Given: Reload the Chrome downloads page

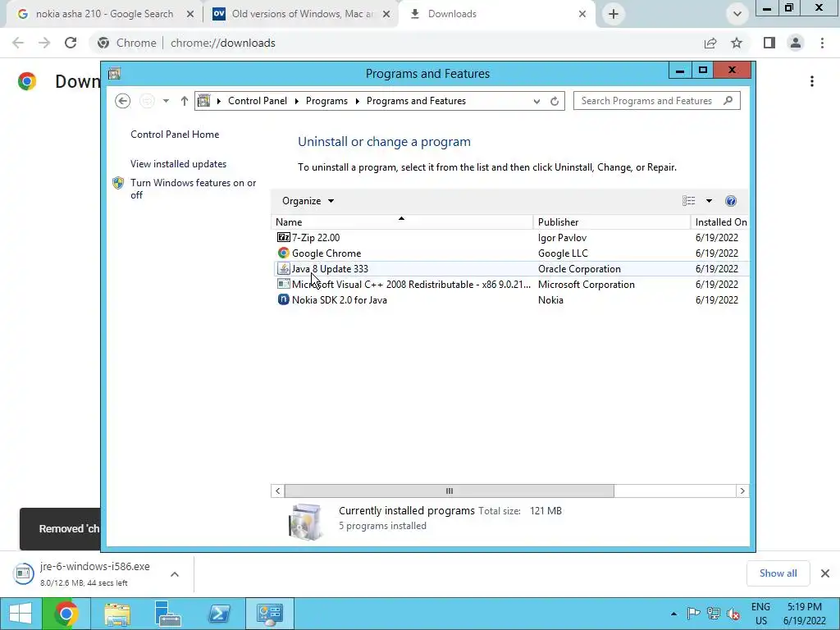Looking at the screenshot, I should coord(71,43).
